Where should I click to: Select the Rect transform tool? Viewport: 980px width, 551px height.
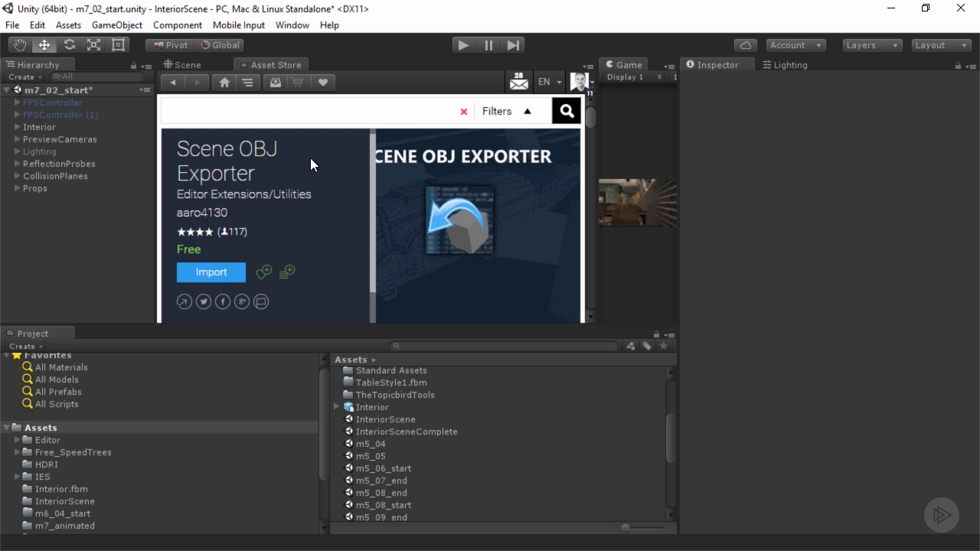118,45
